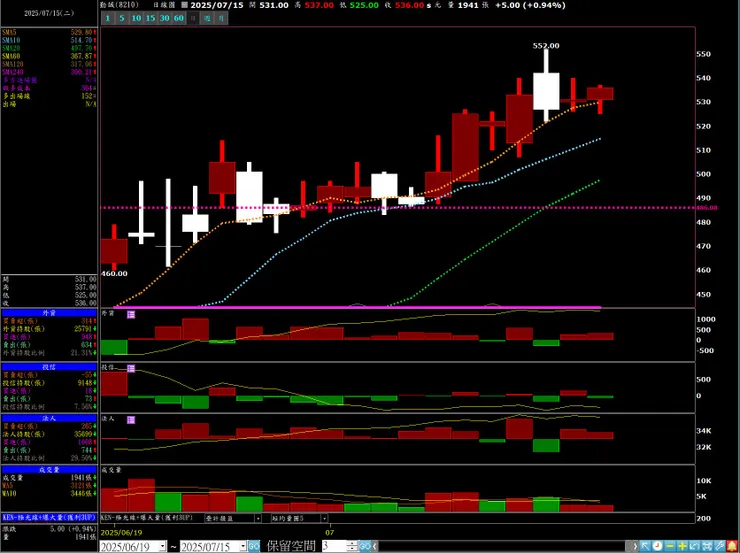Switch to the 5-minute chart interval
This screenshot has height=553, width=740.
point(122,18)
